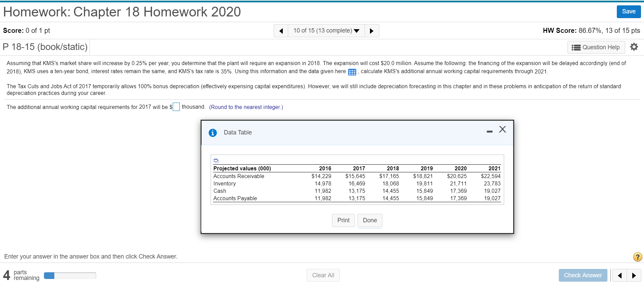The height and width of the screenshot is (284, 644).
Task: Click the HW Score text
Action: (x=591, y=31)
